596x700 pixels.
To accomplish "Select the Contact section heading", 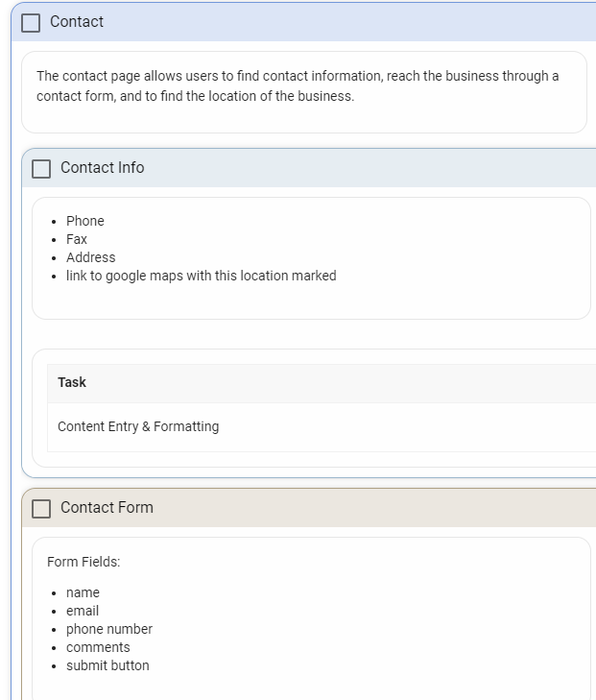I will [x=77, y=21].
